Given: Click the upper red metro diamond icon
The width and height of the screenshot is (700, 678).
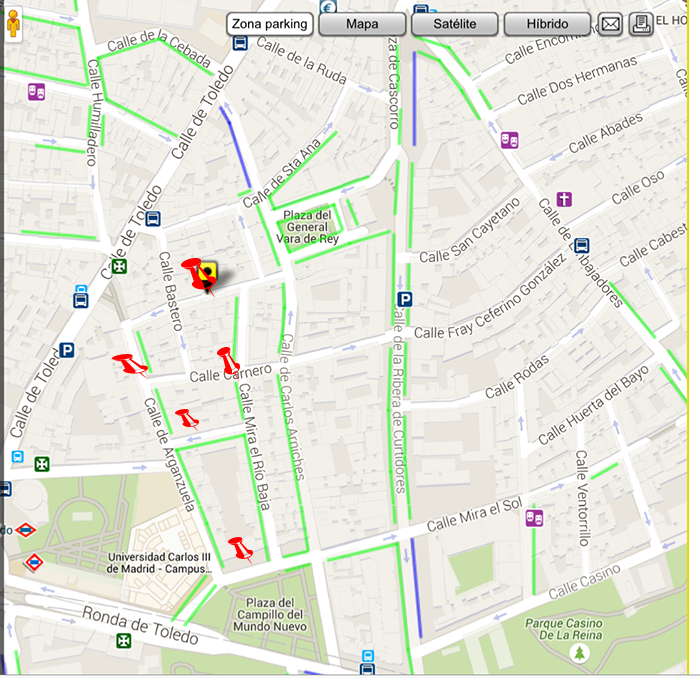Looking at the screenshot, I should [x=25, y=530].
